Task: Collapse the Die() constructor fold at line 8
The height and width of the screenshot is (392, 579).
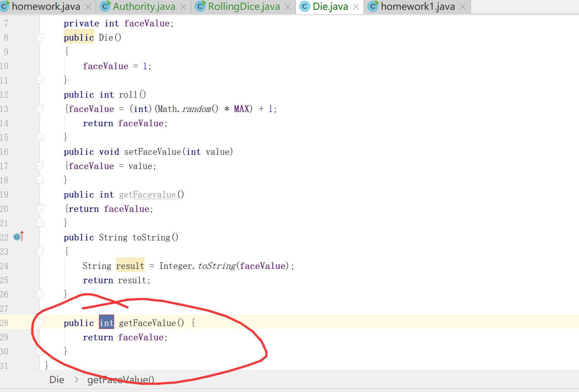Action: click(x=40, y=37)
